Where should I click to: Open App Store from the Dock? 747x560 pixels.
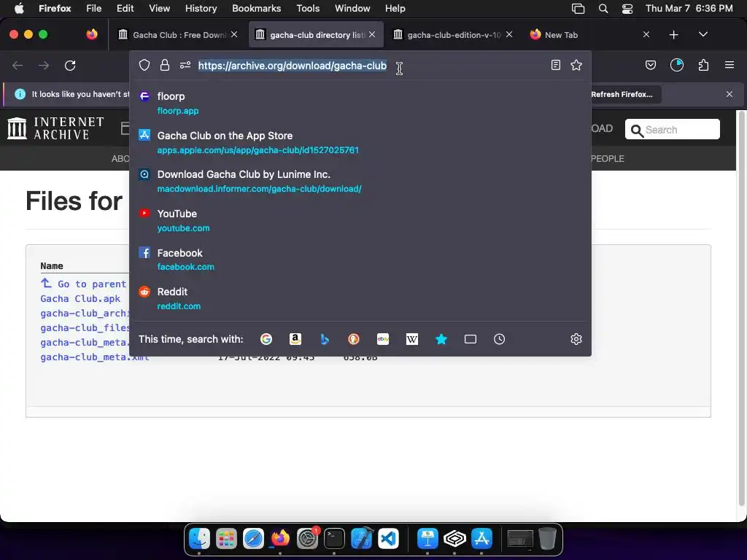[481, 539]
